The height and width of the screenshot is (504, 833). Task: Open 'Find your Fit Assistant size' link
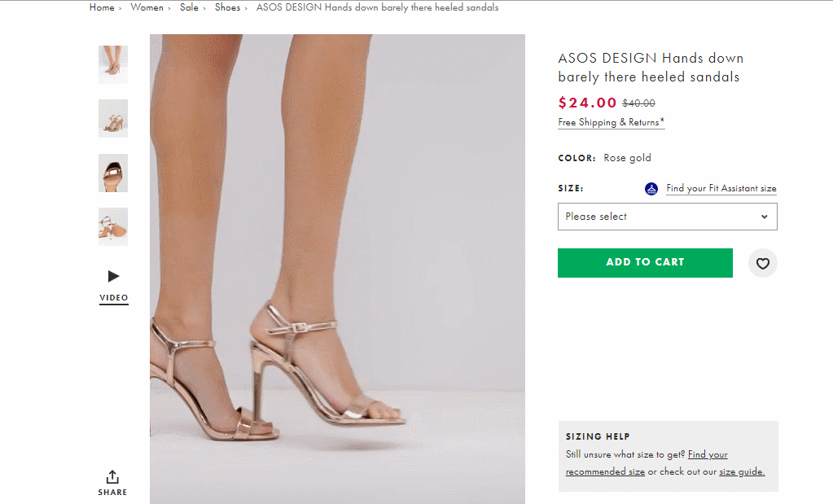click(x=721, y=189)
